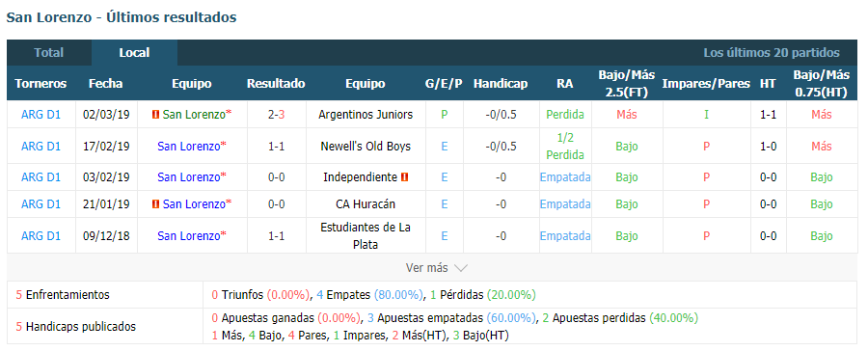This screenshot has height=351, width=868.
Task: Switch to the Total tab
Action: point(49,53)
